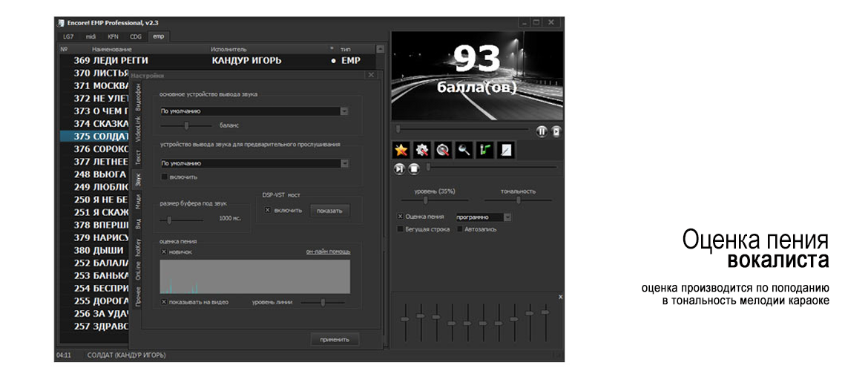
Task: Open main sound output device dropdown
Action: point(344,111)
